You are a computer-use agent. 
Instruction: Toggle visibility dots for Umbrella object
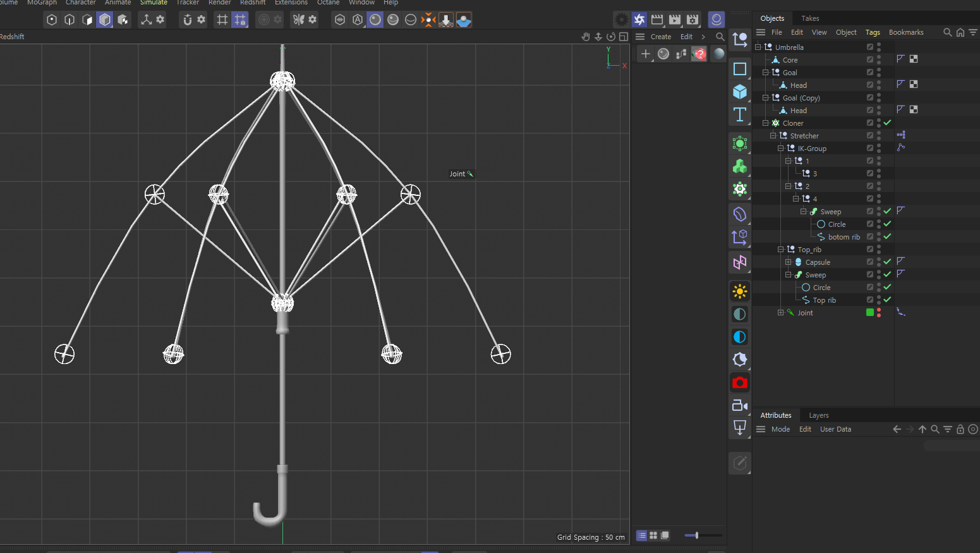pyautogui.click(x=879, y=47)
